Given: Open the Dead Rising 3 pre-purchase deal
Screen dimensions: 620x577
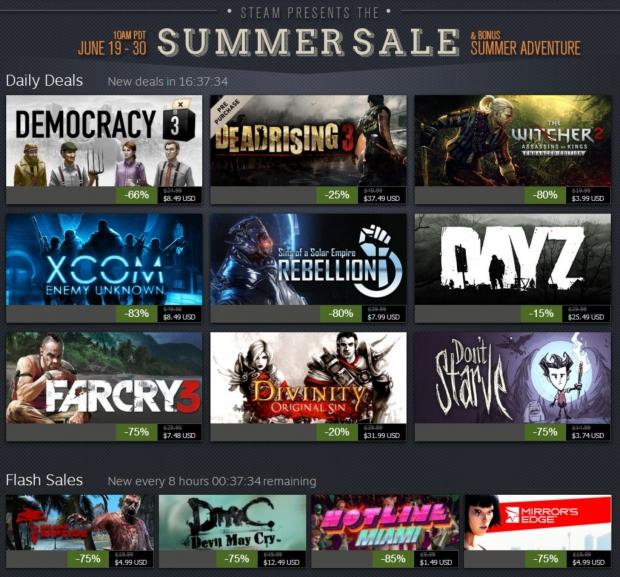Looking at the screenshot, I should click(308, 141).
